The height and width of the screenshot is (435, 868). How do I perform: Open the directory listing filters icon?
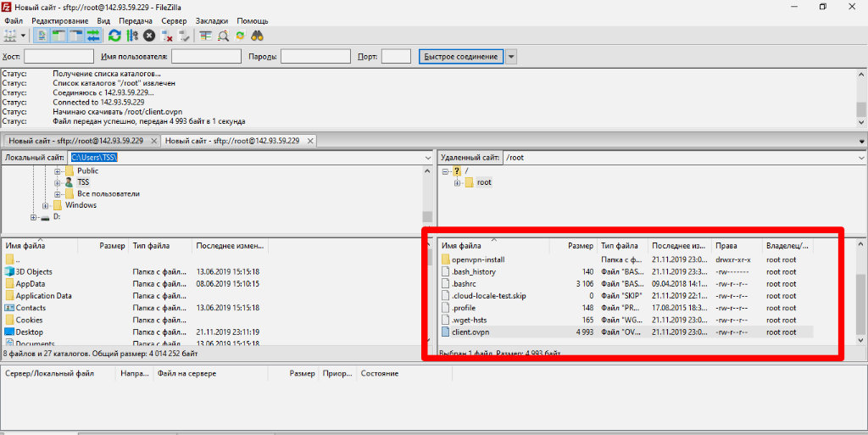click(x=205, y=36)
